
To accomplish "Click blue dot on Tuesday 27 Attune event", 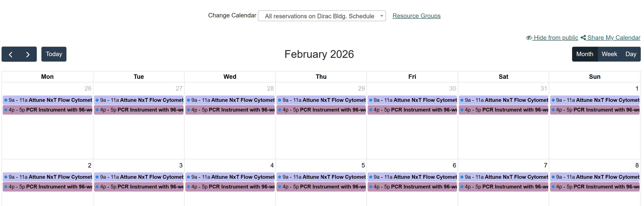I will point(97,100).
